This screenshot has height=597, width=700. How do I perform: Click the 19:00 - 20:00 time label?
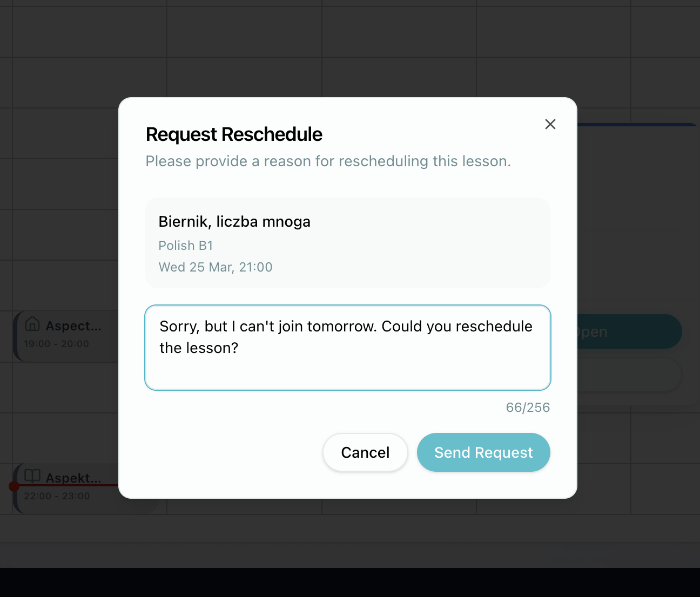pos(56,344)
